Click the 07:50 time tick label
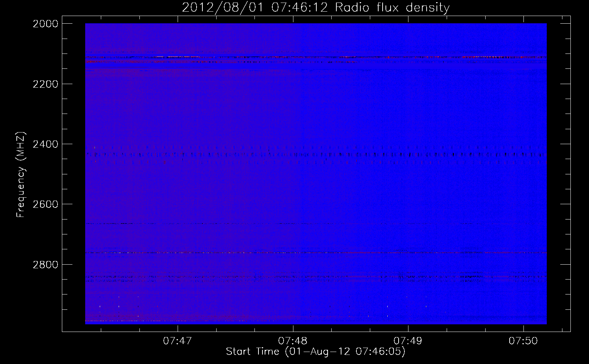This screenshot has height=364, width=589. (523, 341)
